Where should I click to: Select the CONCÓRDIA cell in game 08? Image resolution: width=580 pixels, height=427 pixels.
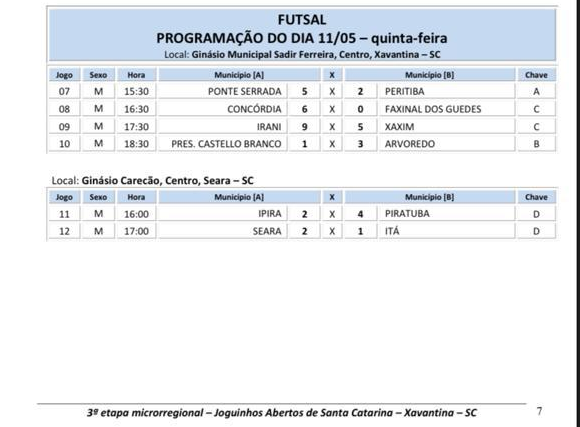(x=223, y=109)
